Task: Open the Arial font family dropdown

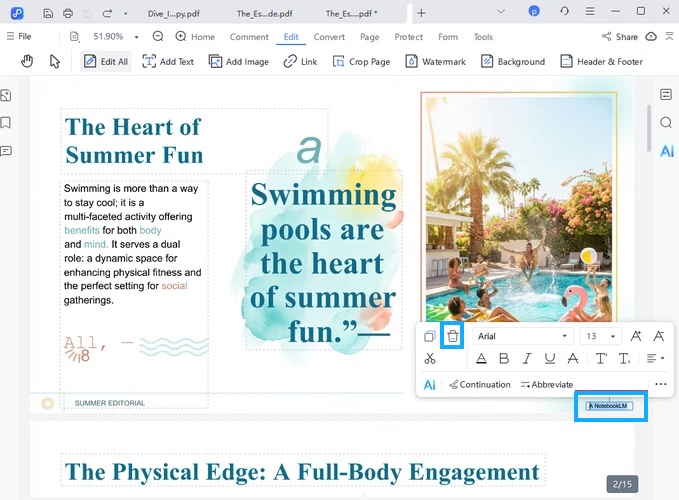Action: pos(522,336)
